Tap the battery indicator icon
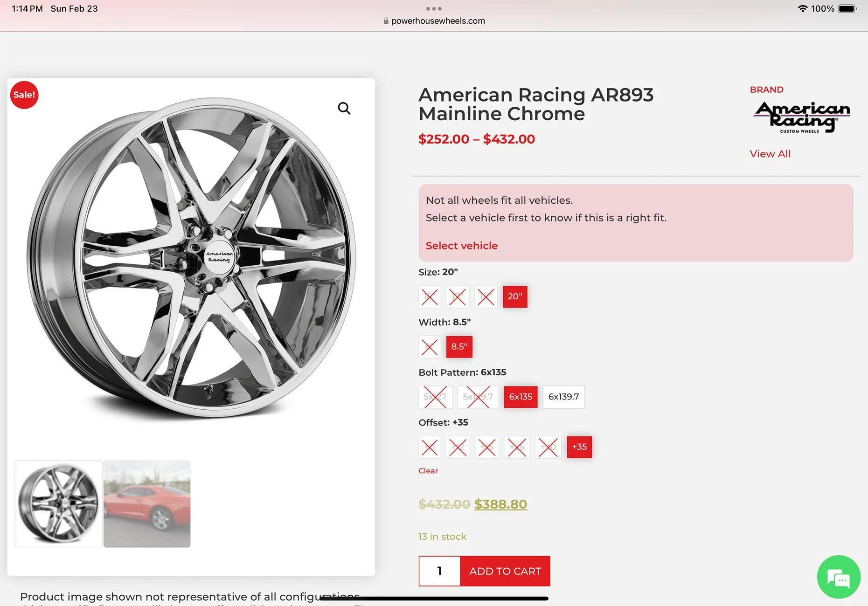Image resolution: width=868 pixels, height=606 pixels. tap(847, 8)
